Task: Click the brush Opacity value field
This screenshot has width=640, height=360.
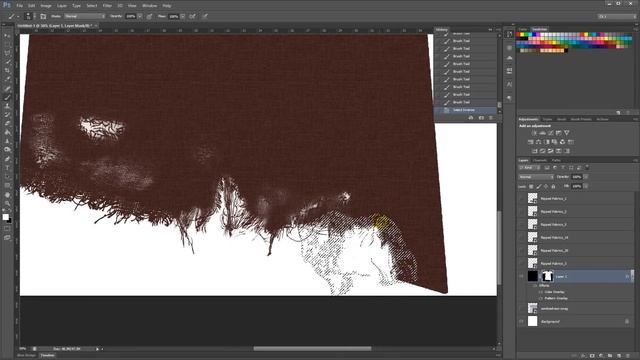Action: (131, 16)
